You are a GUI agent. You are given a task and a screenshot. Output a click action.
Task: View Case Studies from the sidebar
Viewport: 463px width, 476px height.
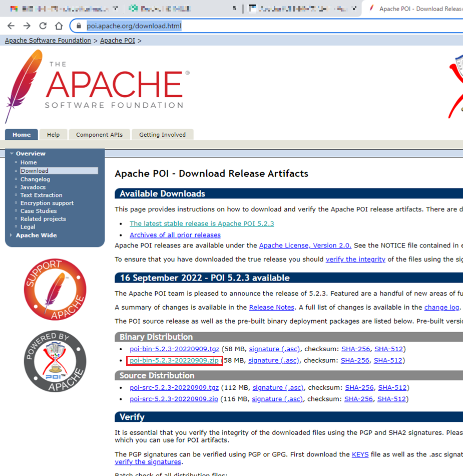[x=39, y=211]
